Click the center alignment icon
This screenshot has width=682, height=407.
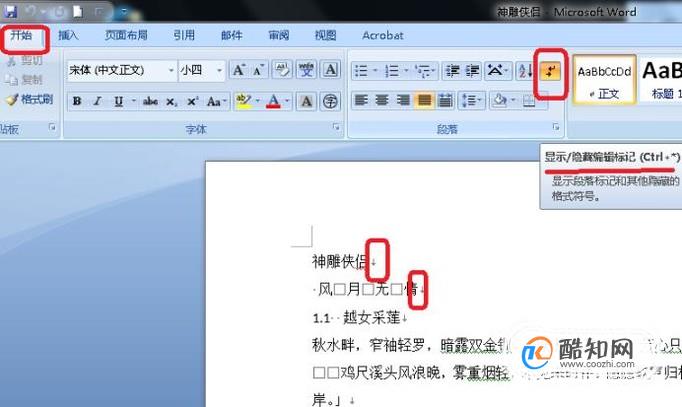[382, 101]
